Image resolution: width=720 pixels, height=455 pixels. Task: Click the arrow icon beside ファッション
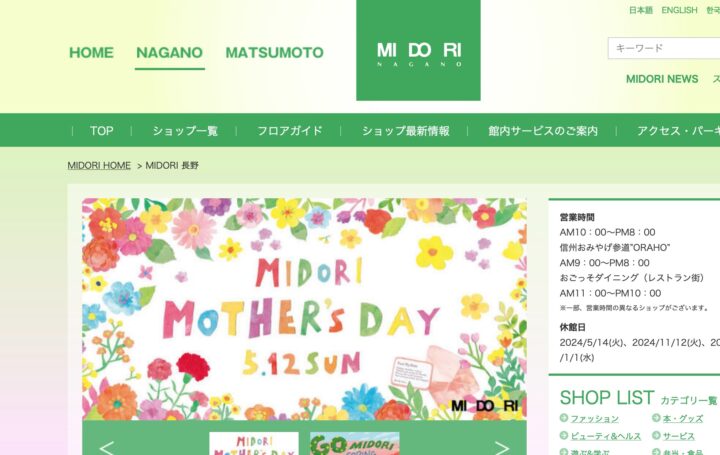click(564, 418)
